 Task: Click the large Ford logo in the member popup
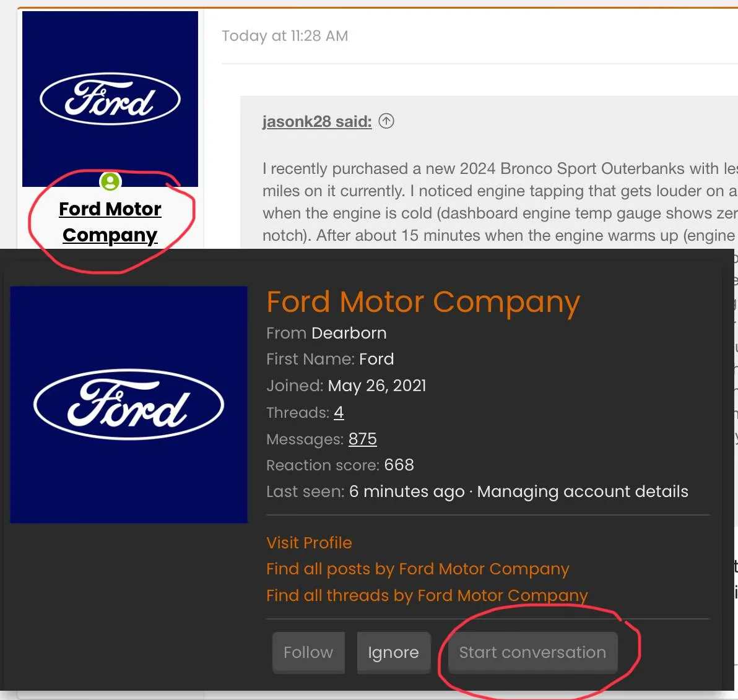129,405
